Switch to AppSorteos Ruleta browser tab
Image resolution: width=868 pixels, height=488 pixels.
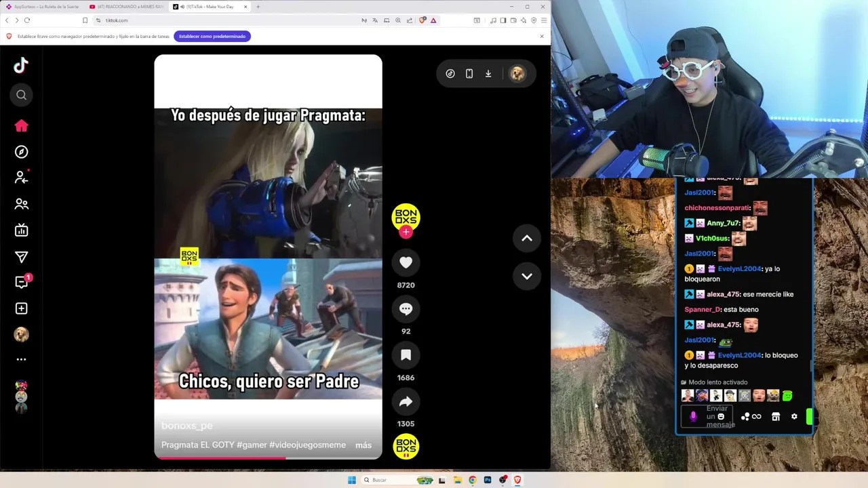coord(42,7)
